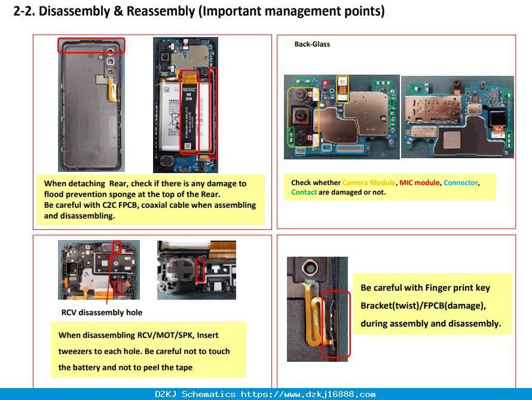
Task: Select the rear cover photo
Action: [x=91, y=104]
